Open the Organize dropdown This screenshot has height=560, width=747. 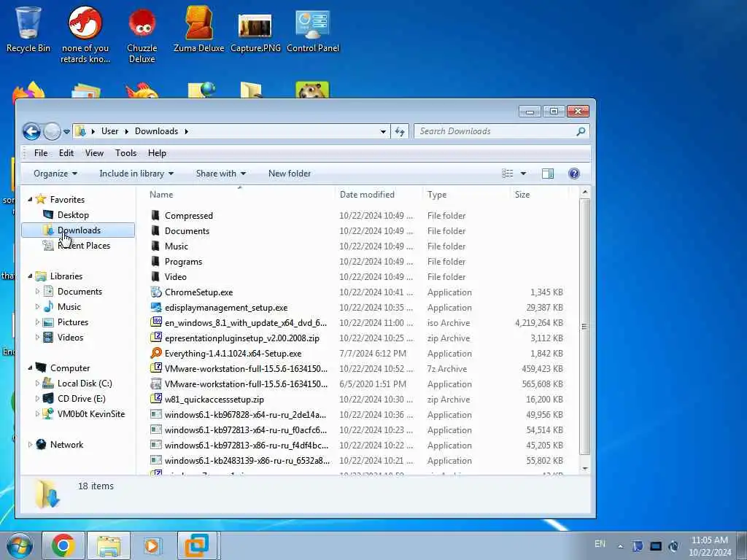55,174
